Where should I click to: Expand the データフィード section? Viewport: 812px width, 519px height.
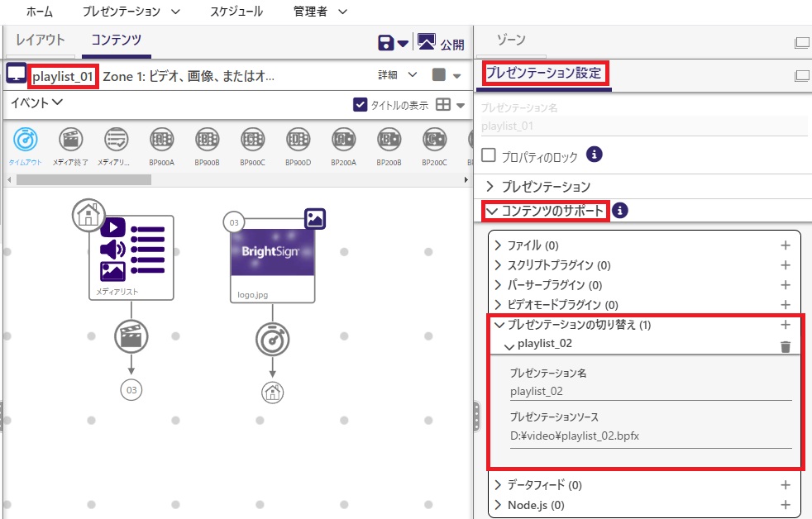pos(538,485)
